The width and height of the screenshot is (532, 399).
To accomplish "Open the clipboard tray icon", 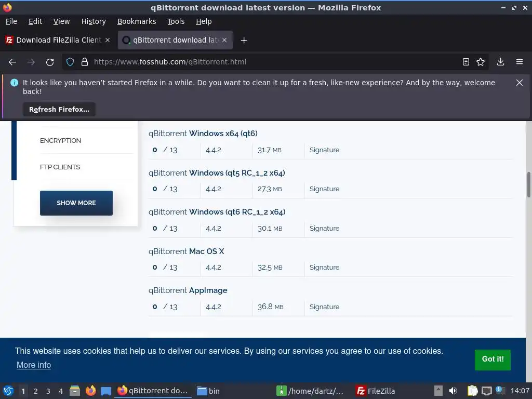I will point(472,391).
